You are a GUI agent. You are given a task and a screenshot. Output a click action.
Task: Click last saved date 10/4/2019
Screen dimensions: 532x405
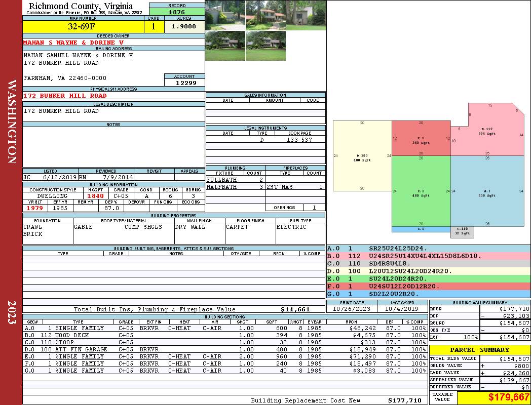402,309
